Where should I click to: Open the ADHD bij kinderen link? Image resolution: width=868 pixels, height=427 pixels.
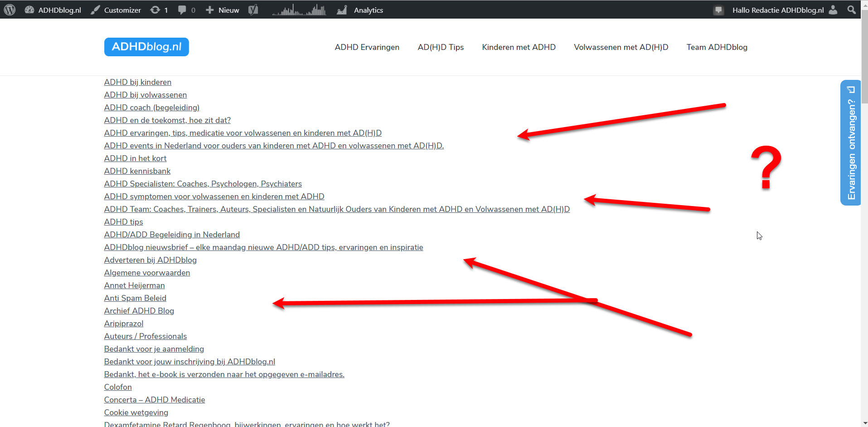[138, 82]
